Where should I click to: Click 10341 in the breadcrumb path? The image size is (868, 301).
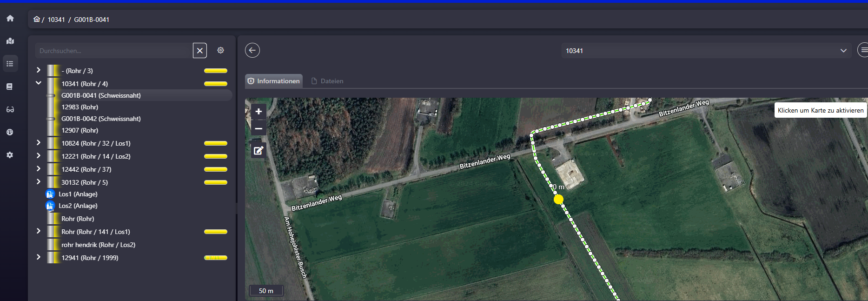tap(56, 20)
